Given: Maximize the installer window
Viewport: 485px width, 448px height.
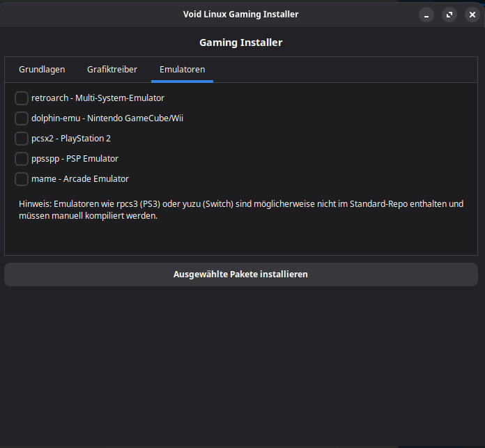Looking at the screenshot, I should tap(449, 15).
